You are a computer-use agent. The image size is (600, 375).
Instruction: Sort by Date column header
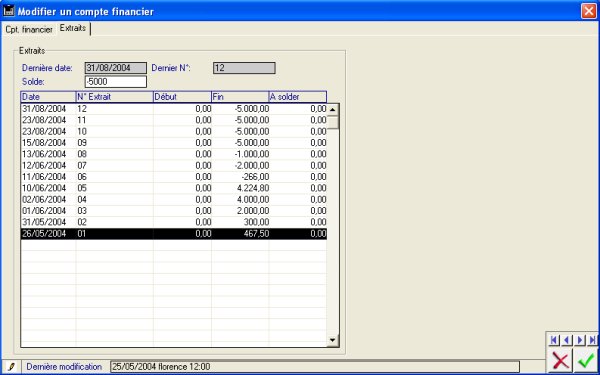tap(48, 97)
